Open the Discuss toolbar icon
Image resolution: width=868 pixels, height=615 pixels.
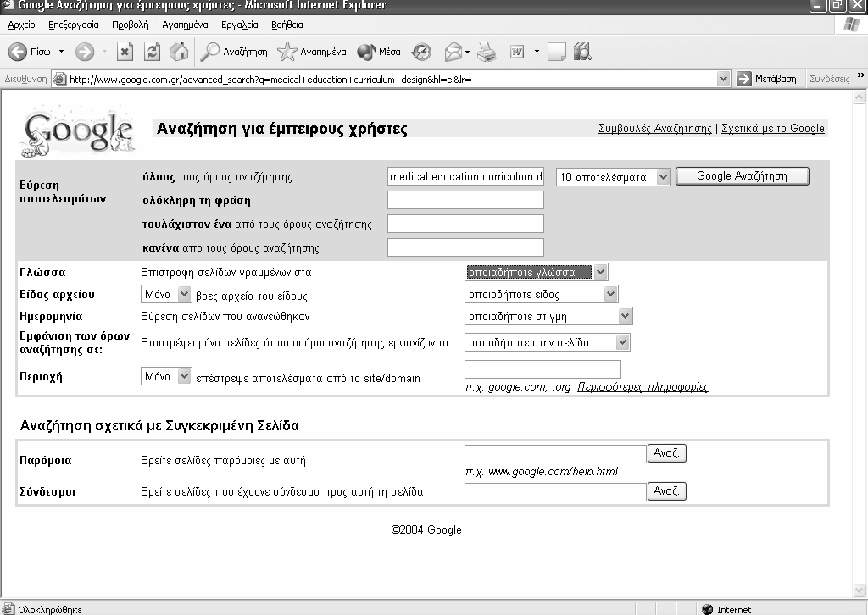click(556, 52)
